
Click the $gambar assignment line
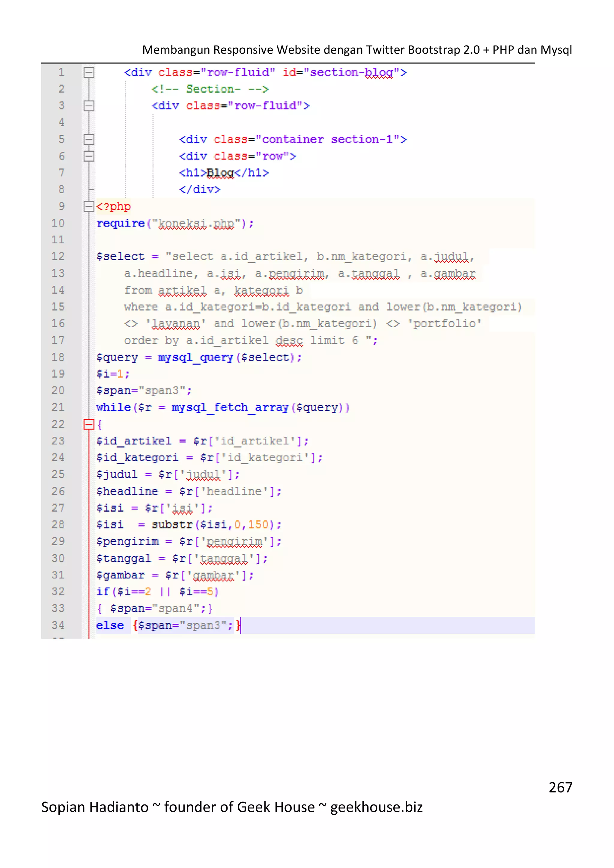click(175, 575)
